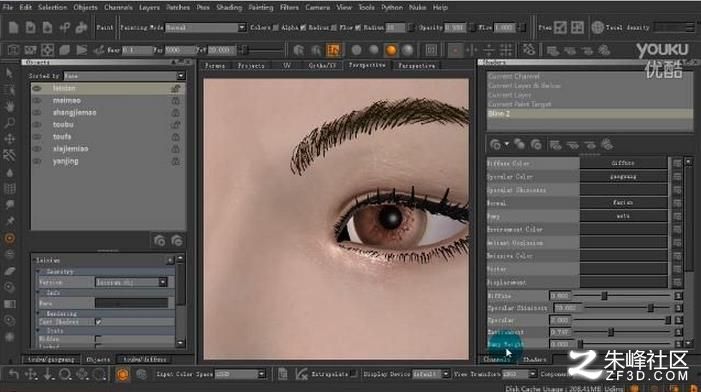Toggle the Cast Shadows checkbox

coord(98,322)
